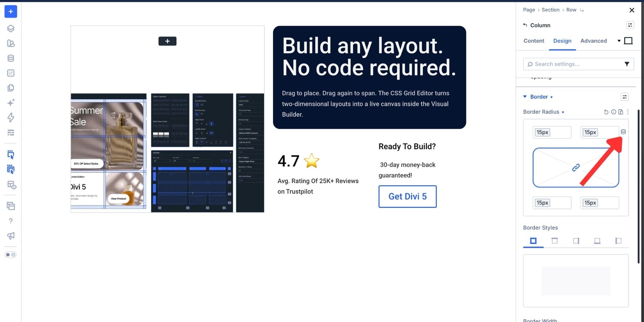The height and width of the screenshot is (322, 644).
Task: Open the help question mark icon
Action: pyautogui.click(x=11, y=221)
